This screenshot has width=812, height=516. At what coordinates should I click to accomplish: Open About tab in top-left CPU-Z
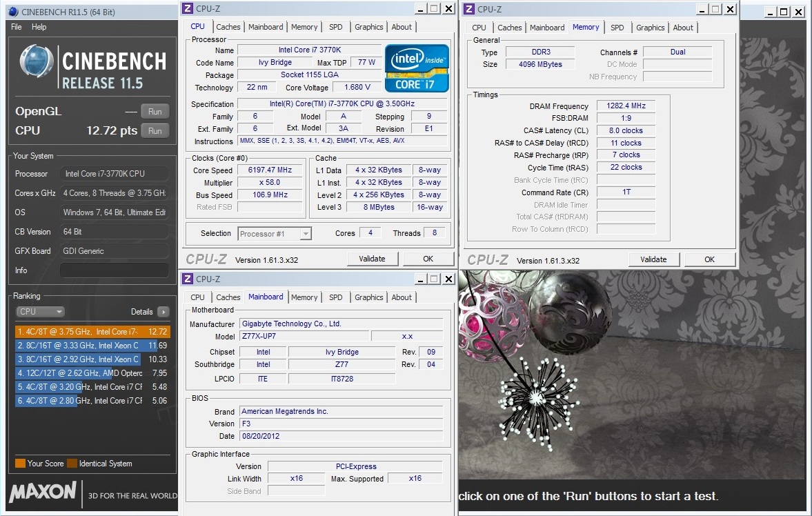tap(402, 27)
